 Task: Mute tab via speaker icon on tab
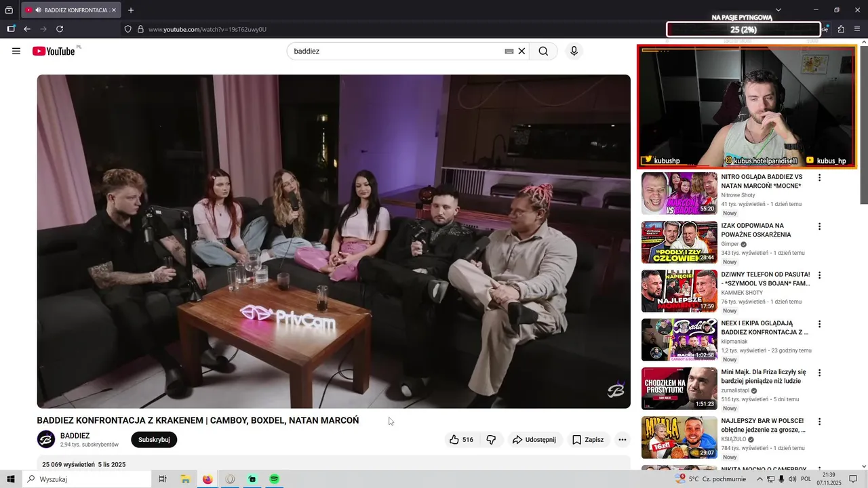(38, 10)
